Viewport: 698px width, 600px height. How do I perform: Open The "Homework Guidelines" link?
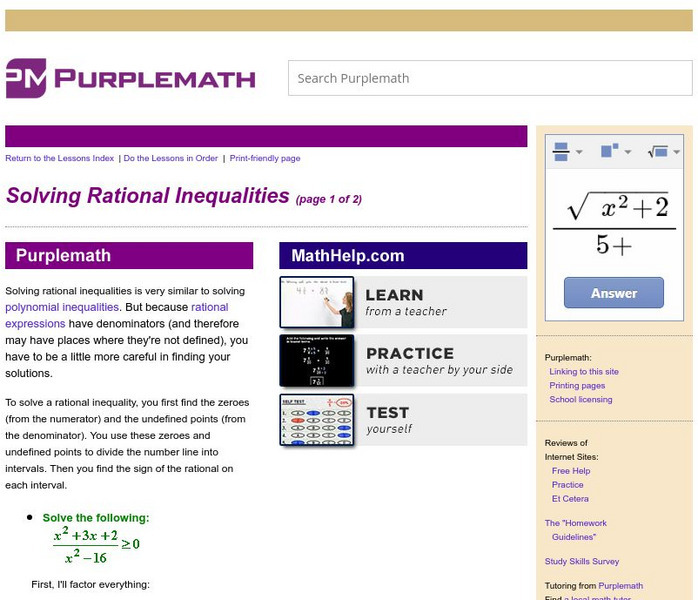coord(576,530)
